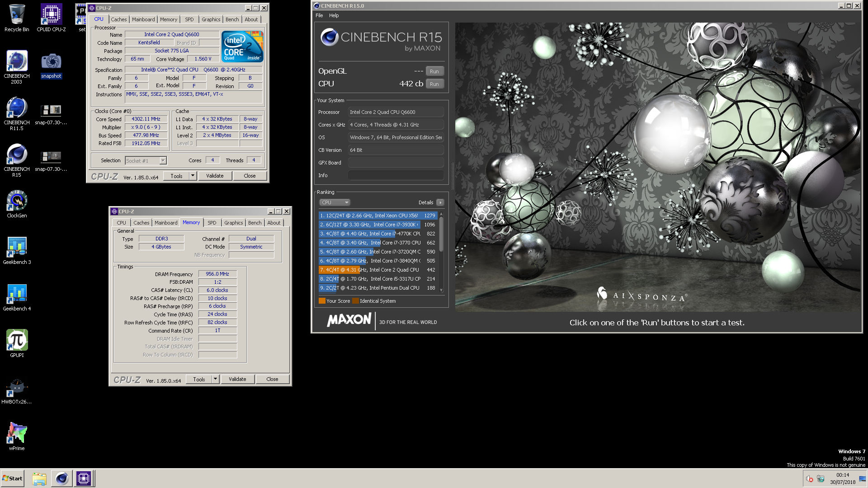Switch to Caches tab in top CPU-Z window

pyautogui.click(x=118, y=19)
